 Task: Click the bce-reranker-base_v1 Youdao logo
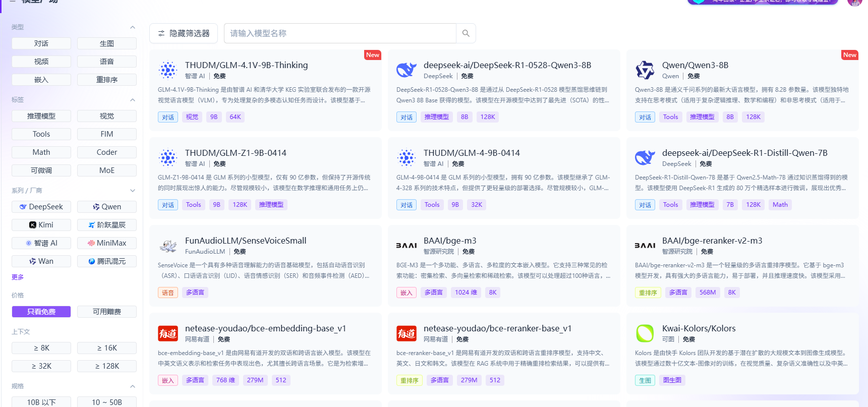point(407,333)
